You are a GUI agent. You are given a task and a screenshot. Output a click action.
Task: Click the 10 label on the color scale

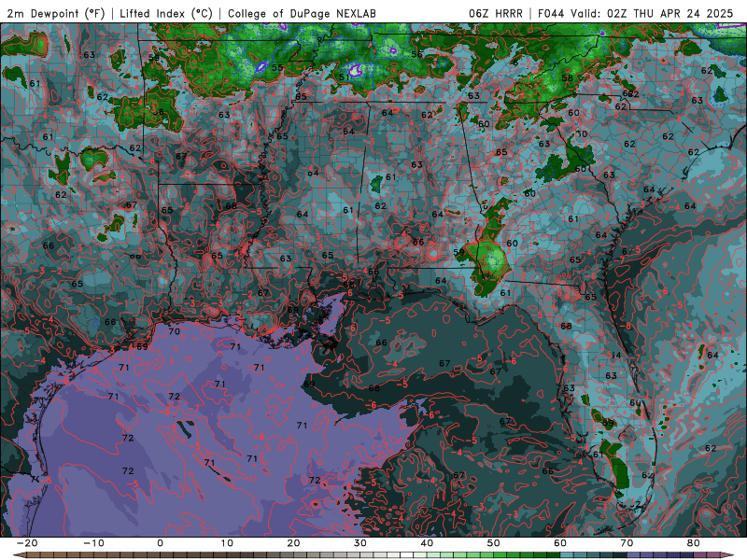pos(227,543)
